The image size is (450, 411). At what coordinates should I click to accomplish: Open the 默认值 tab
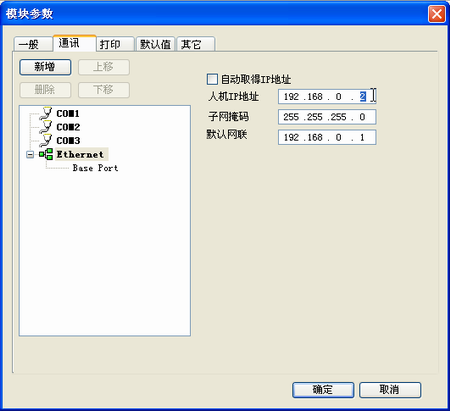click(x=155, y=44)
